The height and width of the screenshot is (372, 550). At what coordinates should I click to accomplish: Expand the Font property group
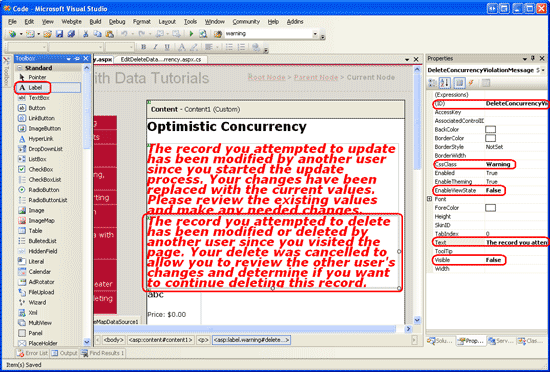click(429, 199)
